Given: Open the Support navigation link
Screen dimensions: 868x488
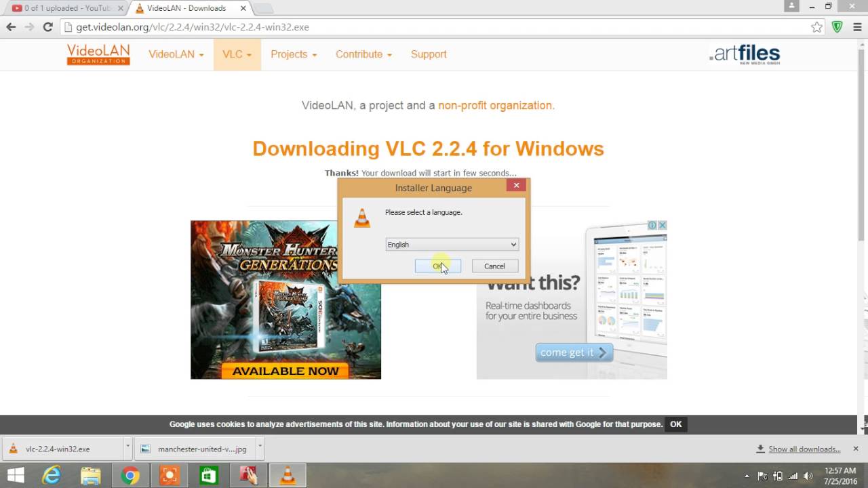Looking at the screenshot, I should pos(429,54).
